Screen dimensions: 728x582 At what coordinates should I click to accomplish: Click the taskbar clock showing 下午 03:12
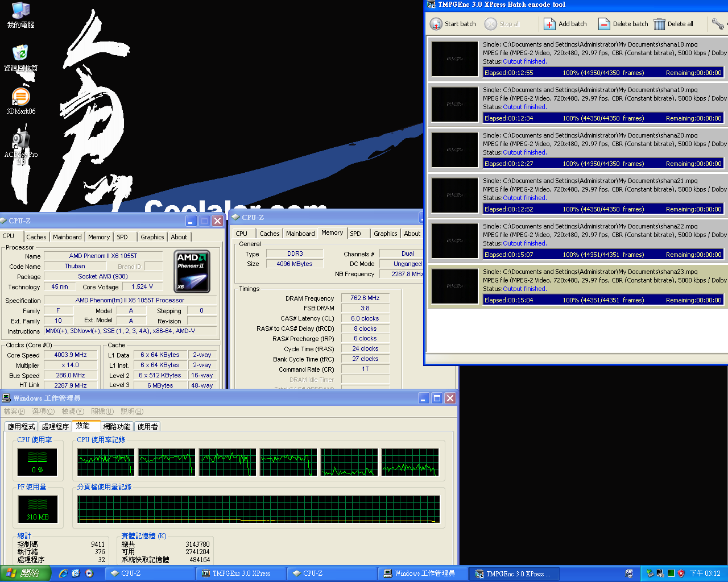[x=705, y=573]
